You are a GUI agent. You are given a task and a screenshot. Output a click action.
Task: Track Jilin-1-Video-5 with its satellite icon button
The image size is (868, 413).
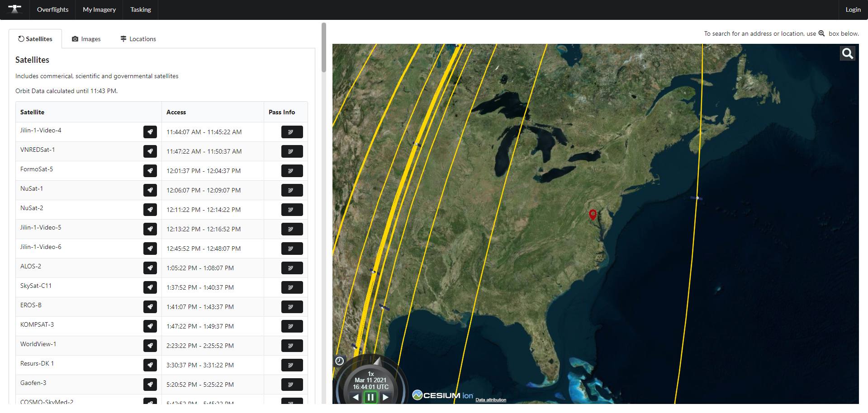[x=150, y=229]
